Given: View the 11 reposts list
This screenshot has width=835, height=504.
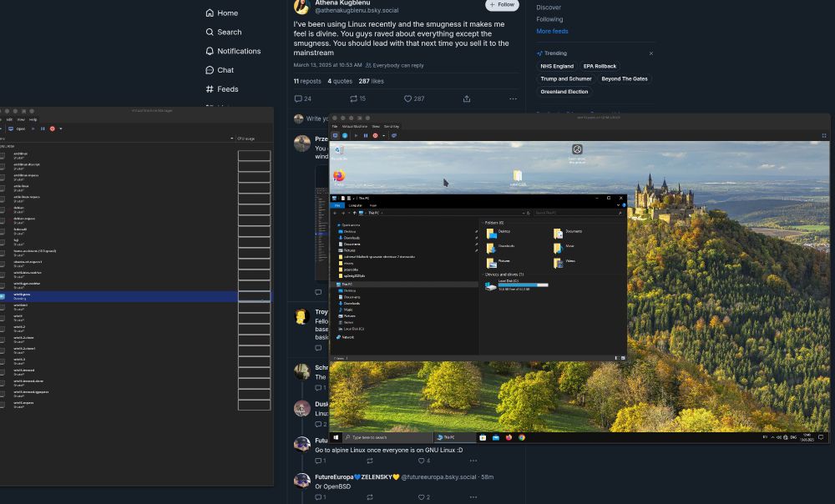Looking at the screenshot, I should (307, 82).
